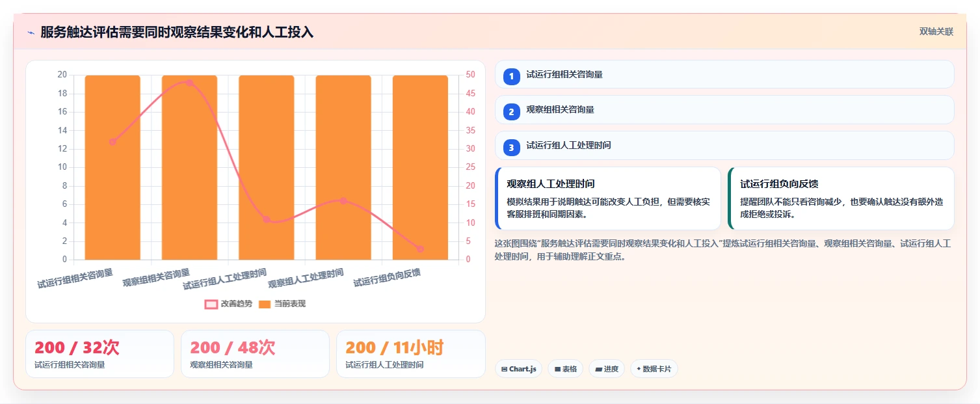Viewport: 980px width, 404px height.
Task: Click the summary paragraph starting with 这张图围绕
Action: click(722, 250)
